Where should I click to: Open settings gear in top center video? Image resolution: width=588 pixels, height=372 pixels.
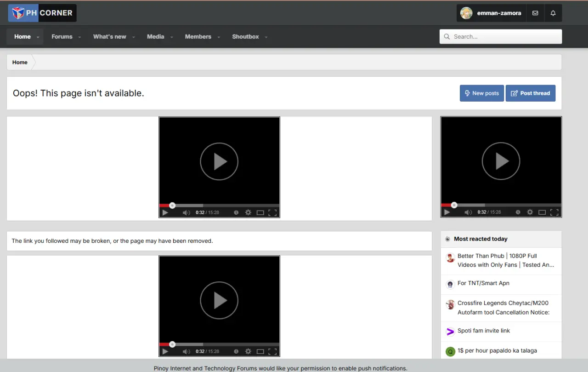248,212
